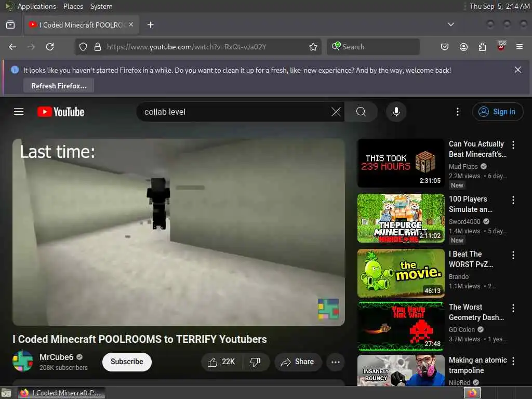
Task: Open Mud Flaps channel link
Action: 463,166
